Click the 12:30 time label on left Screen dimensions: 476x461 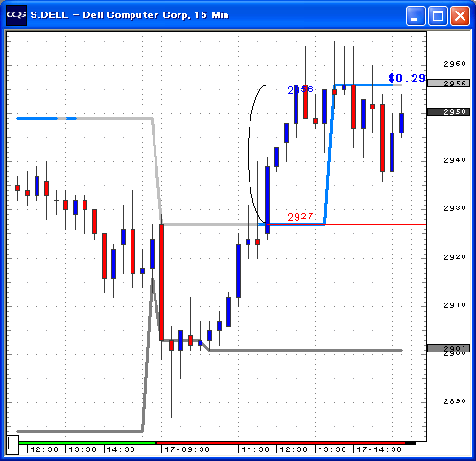coord(44,449)
